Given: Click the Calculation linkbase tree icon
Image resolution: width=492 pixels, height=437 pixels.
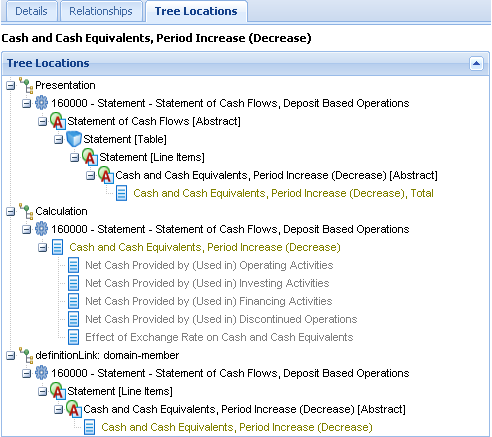Looking at the screenshot, I should click(26, 211).
